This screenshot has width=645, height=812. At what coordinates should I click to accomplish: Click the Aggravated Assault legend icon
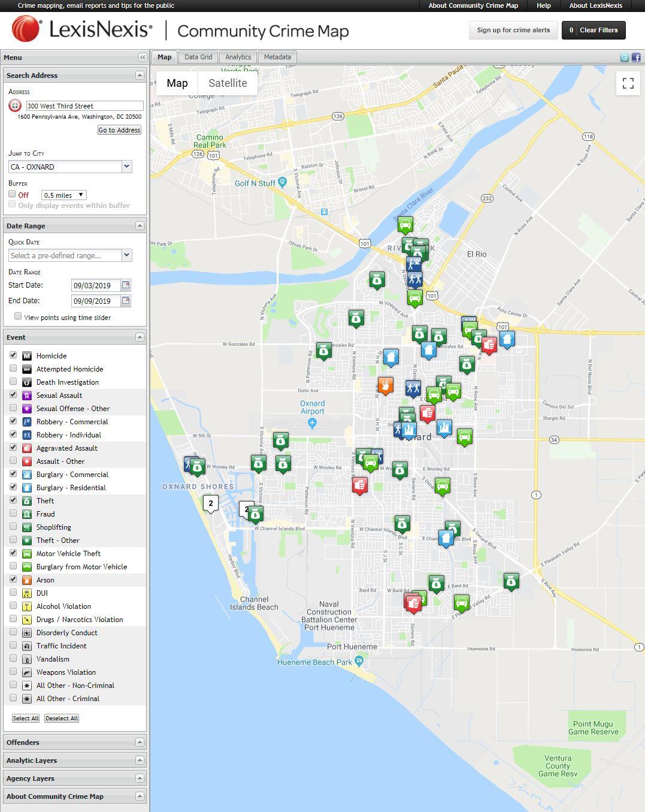[x=26, y=448]
